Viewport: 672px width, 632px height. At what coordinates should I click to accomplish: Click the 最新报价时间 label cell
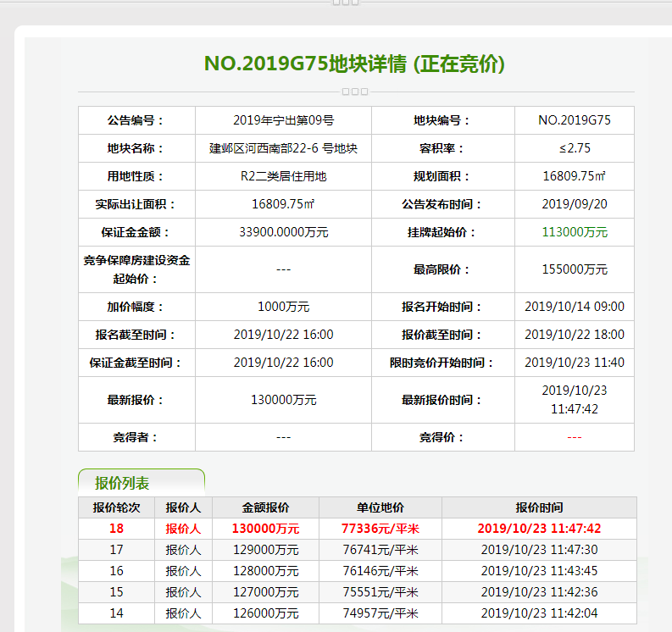pos(443,400)
